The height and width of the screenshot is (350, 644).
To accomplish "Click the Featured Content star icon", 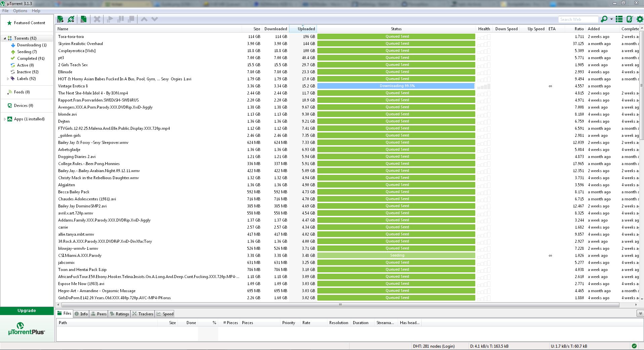I will coord(9,23).
